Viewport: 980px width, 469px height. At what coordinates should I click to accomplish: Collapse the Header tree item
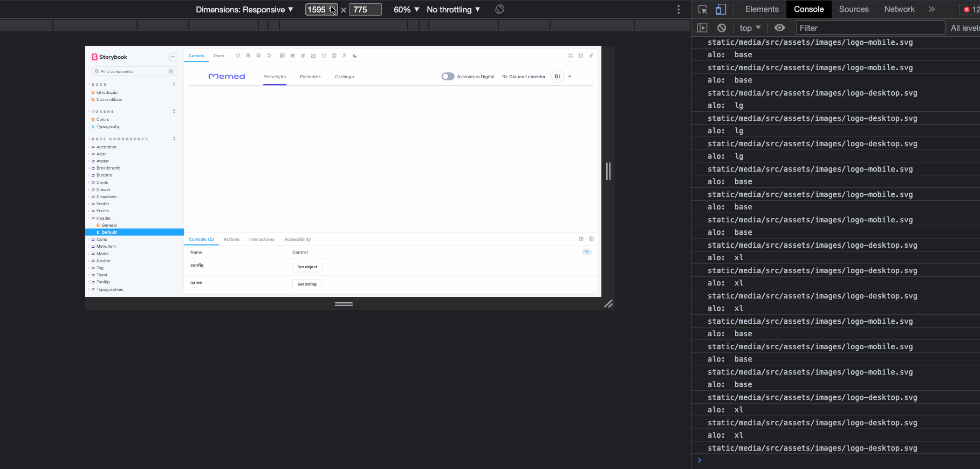pos(104,218)
